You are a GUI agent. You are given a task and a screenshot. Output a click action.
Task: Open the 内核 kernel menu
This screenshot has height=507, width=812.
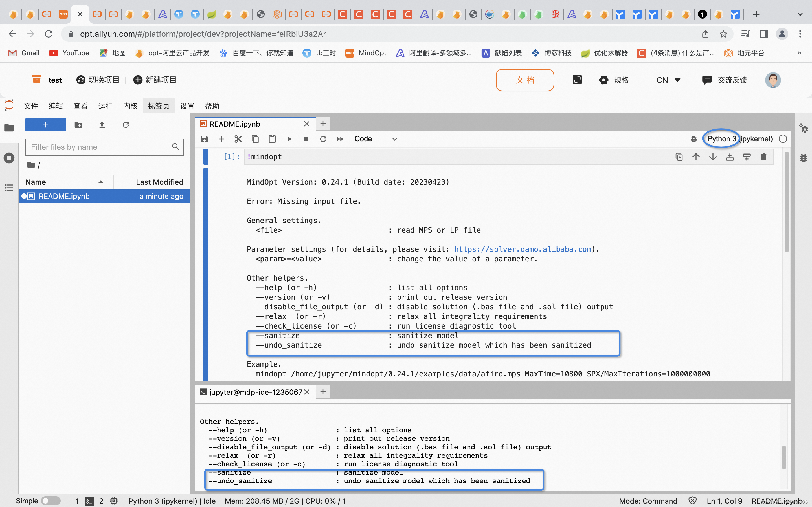point(130,106)
